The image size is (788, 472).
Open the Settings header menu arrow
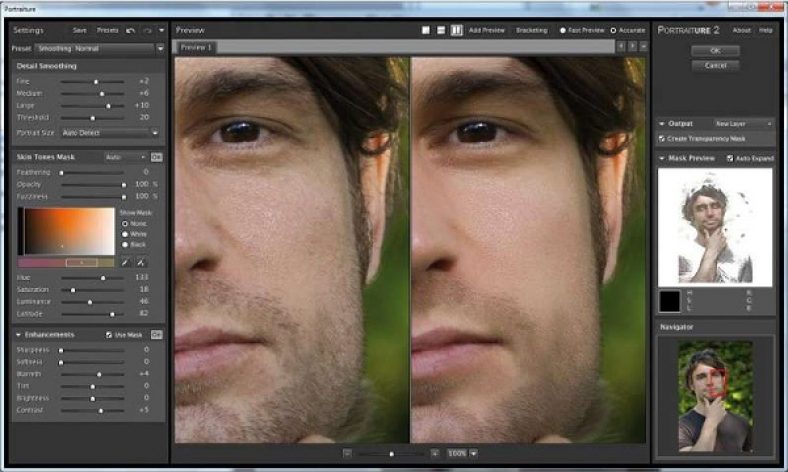pyautogui.click(x=161, y=31)
